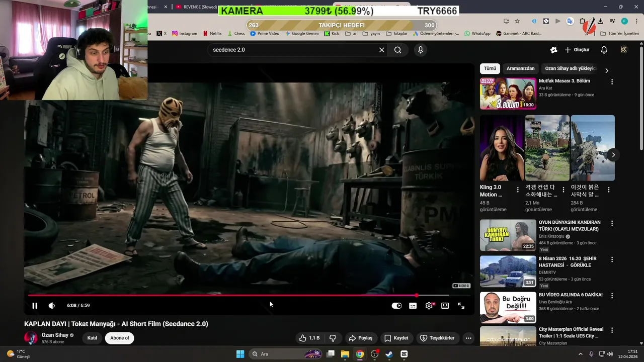Open the WhatsApp bookmark
Viewport: 644px width, 362px height.
(477, 33)
